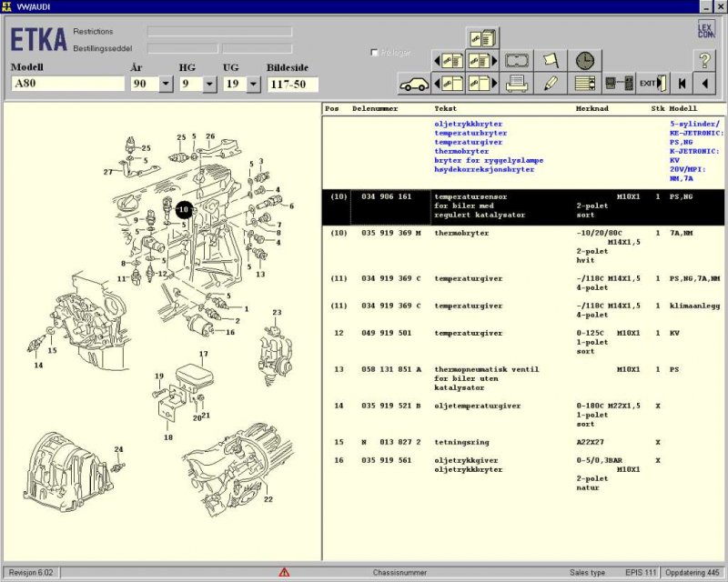Screen dimensions: 728x582
Task: Click the Modell input field
Action: (x=67, y=84)
